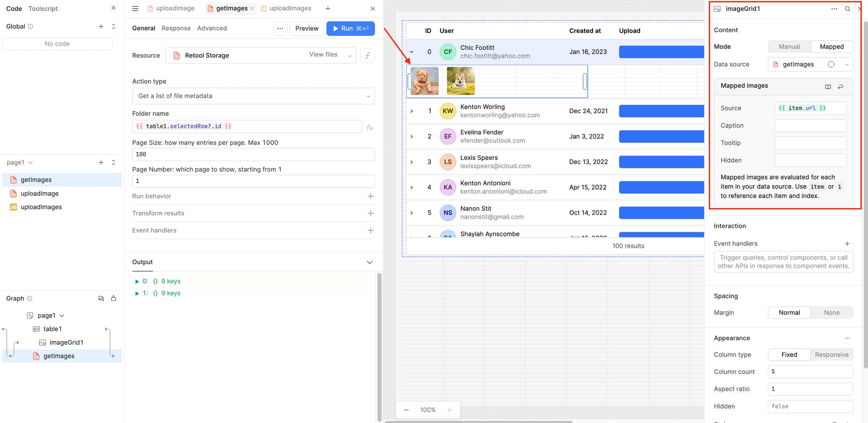This screenshot has height=423, width=868.
Task: Expand row 1 for Kenton Worling
Action: point(411,111)
